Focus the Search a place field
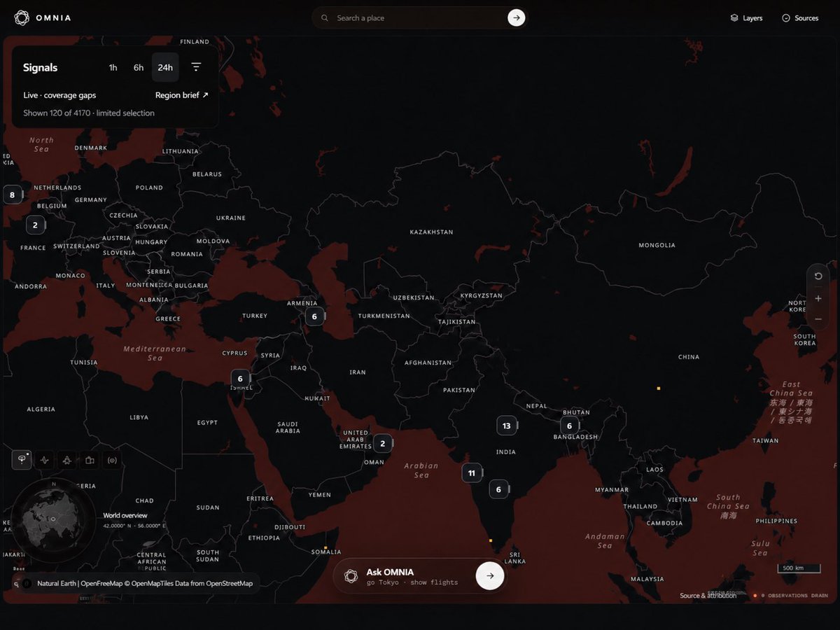 tap(420, 18)
